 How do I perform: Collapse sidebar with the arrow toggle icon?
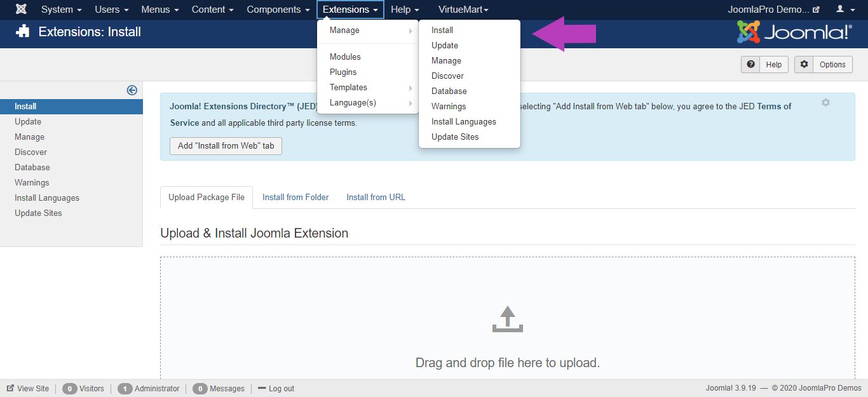132,90
